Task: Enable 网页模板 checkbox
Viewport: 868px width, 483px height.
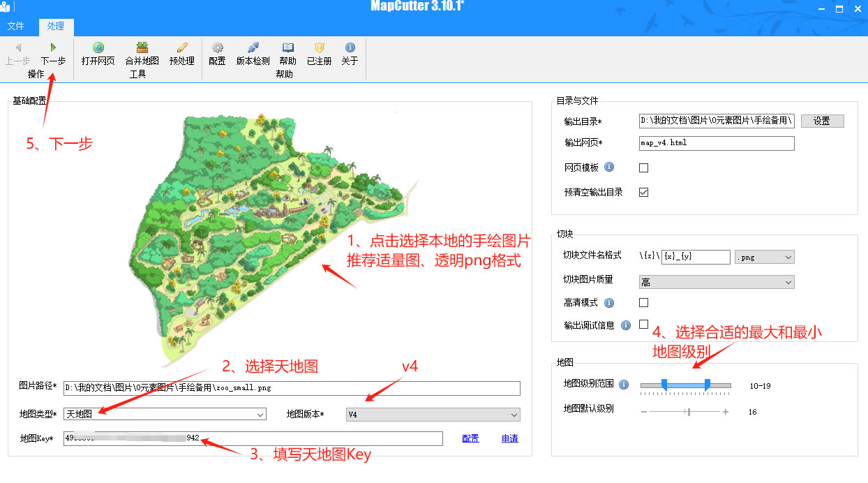Action: coord(643,168)
